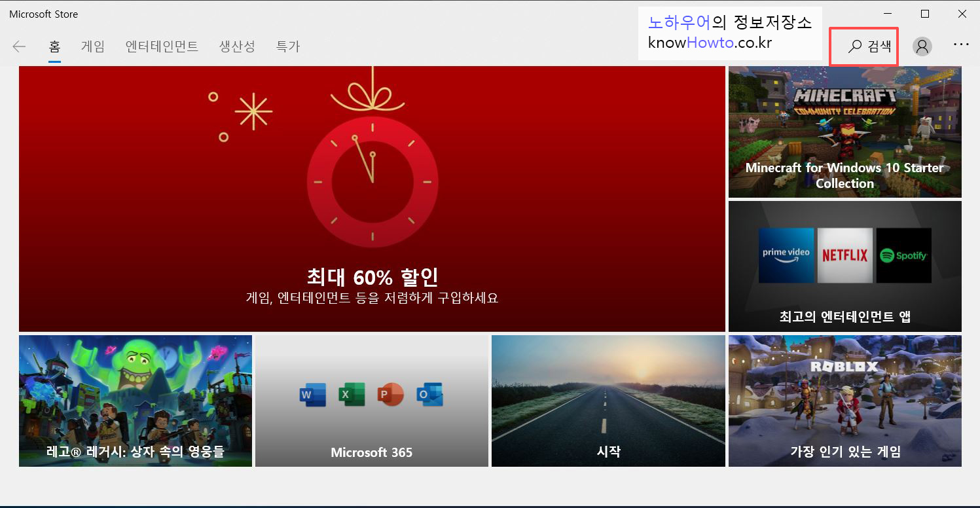Click the 게임, 엔터테인먼트 등을 저렴하게 구입하세요 subtitle
The width and height of the screenshot is (980, 508).
(x=372, y=298)
